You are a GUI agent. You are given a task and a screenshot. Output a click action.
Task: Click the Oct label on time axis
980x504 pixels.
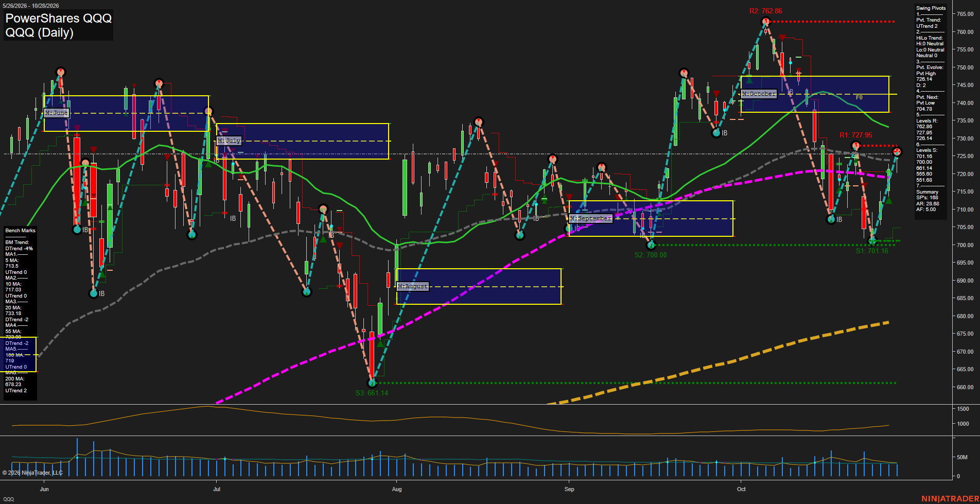coord(741,489)
